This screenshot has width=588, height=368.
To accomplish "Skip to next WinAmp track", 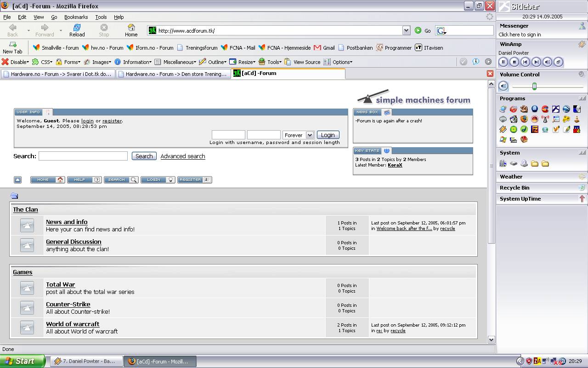I will [x=537, y=62].
